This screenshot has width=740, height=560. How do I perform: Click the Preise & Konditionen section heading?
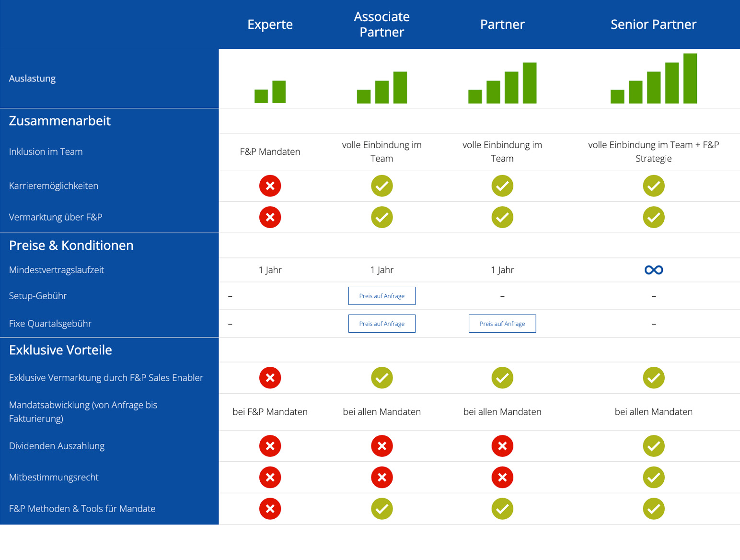pyautogui.click(x=71, y=245)
